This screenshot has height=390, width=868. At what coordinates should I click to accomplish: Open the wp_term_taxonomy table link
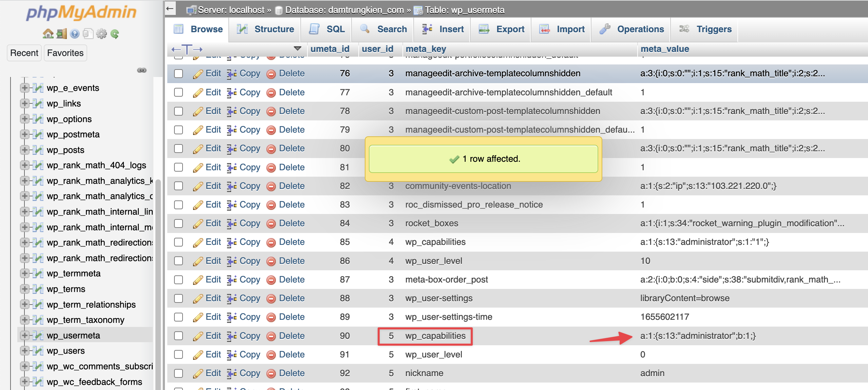pyautogui.click(x=86, y=320)
